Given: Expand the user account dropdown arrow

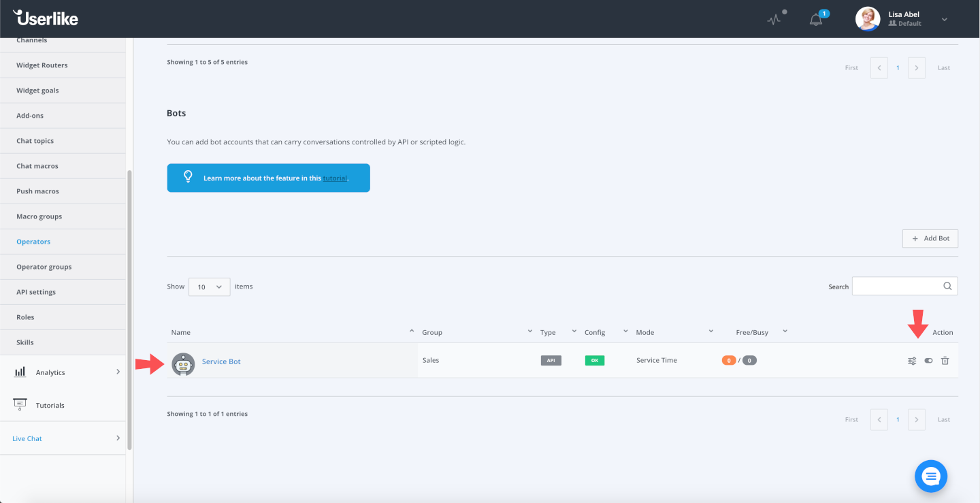Looking at the screenshot, I should pos(945,20).
